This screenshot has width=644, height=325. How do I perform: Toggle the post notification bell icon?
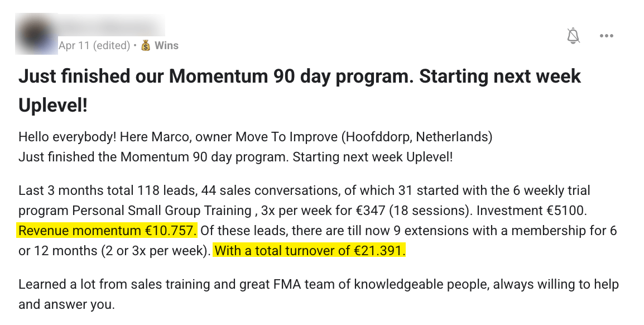[x=573, y=36]
